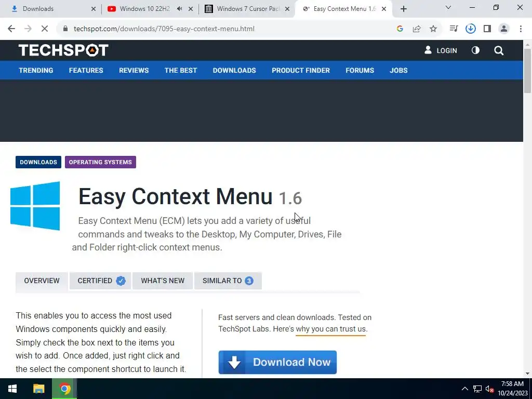Open the Chrome profile avatar

504,29
